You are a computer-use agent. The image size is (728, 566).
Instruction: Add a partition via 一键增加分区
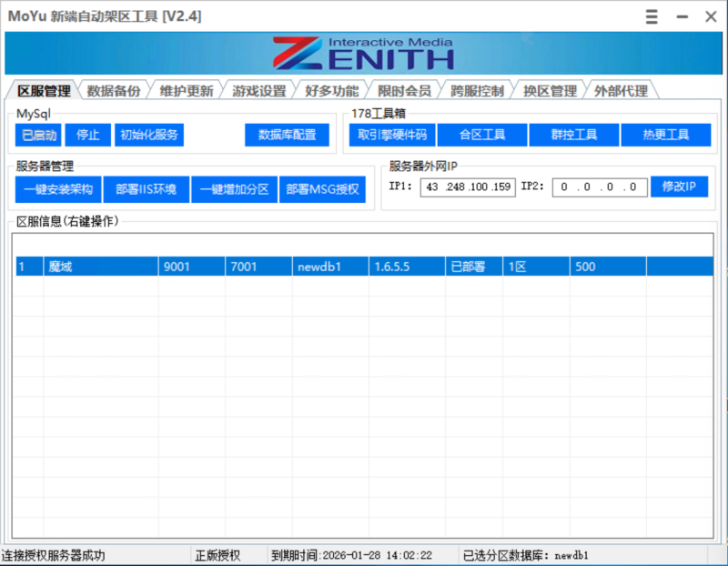point(236,188)
